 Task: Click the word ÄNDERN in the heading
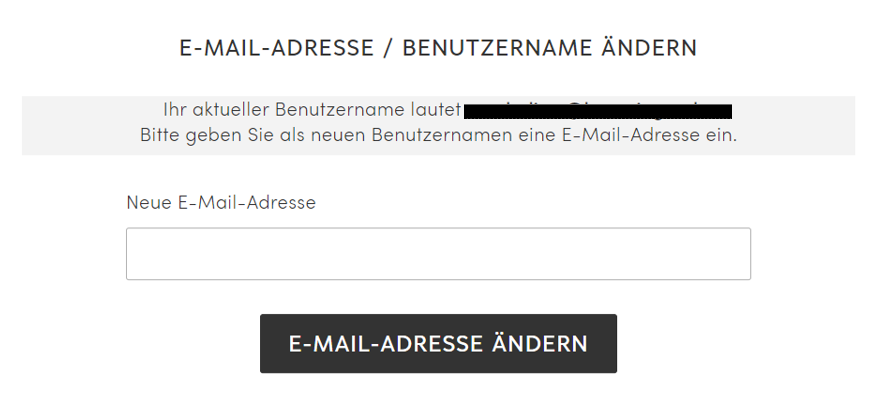tap(649, 47)
